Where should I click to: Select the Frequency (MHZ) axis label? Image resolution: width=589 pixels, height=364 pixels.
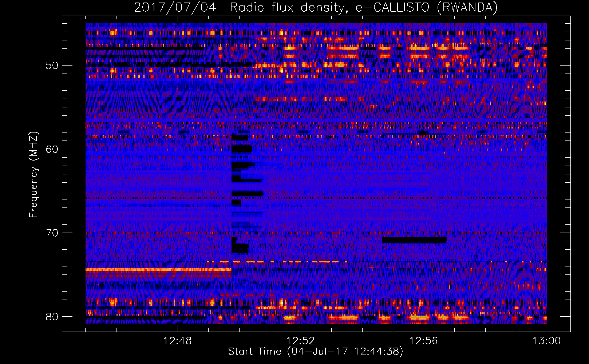coord(33,175)
